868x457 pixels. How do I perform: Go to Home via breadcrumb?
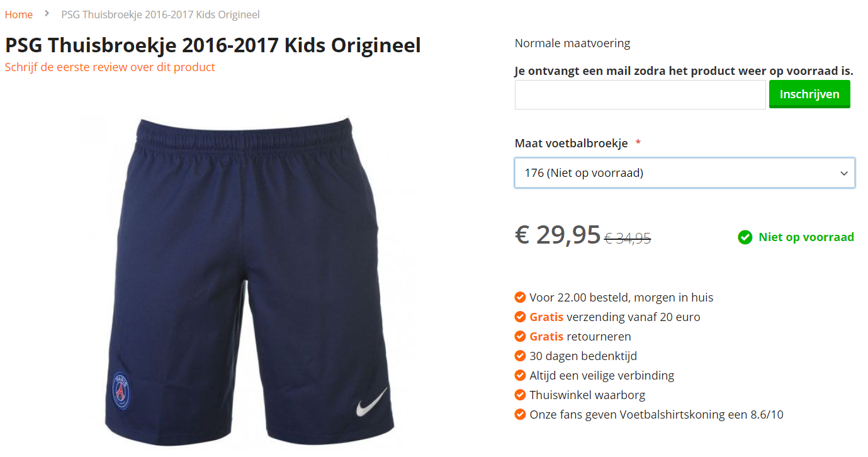click(19, 14)
